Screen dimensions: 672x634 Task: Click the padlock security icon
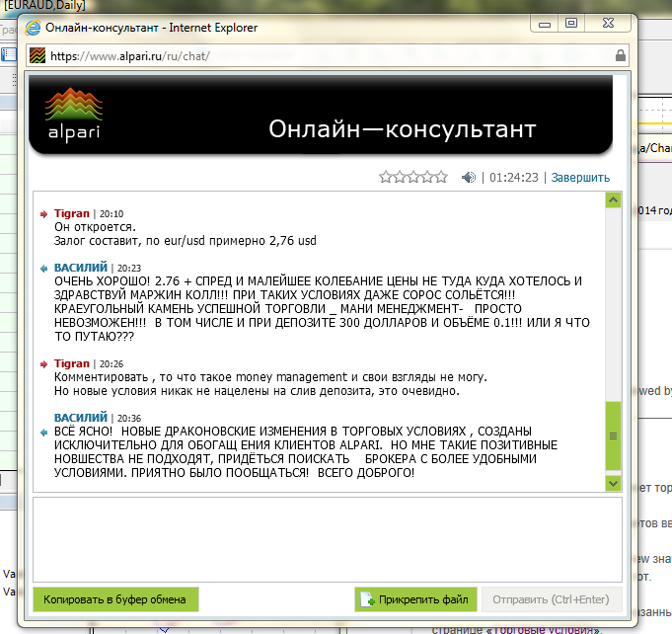(x=620, y=55)
